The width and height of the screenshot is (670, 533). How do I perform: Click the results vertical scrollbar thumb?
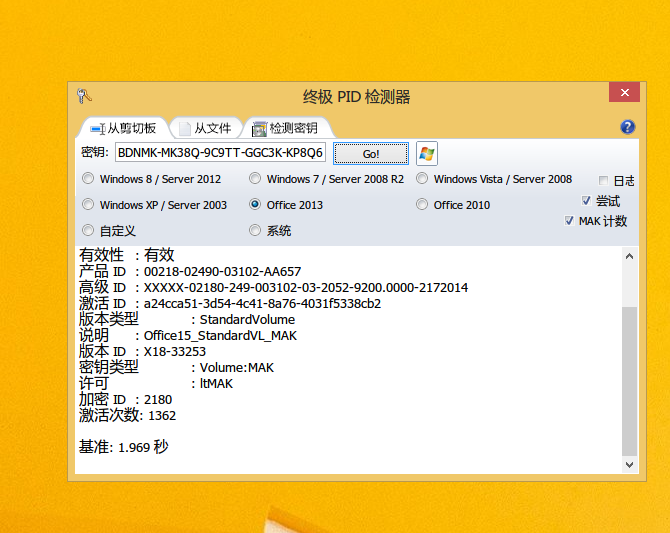pos(629,381)
